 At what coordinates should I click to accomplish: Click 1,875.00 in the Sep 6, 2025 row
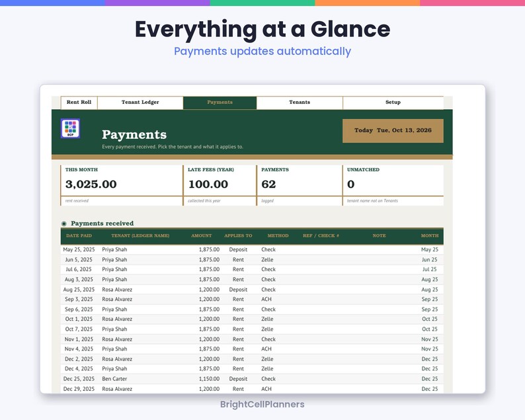(209, 309)
